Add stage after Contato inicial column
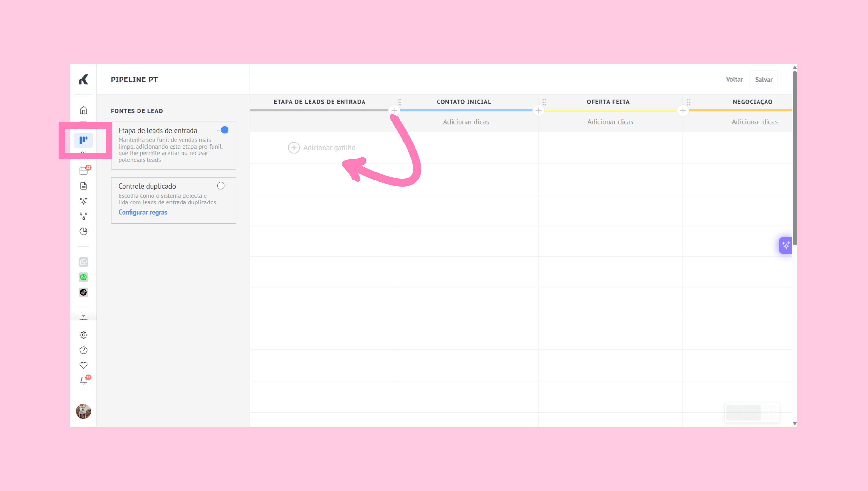Viewport: 868px width, 491px height. (538, 110)
